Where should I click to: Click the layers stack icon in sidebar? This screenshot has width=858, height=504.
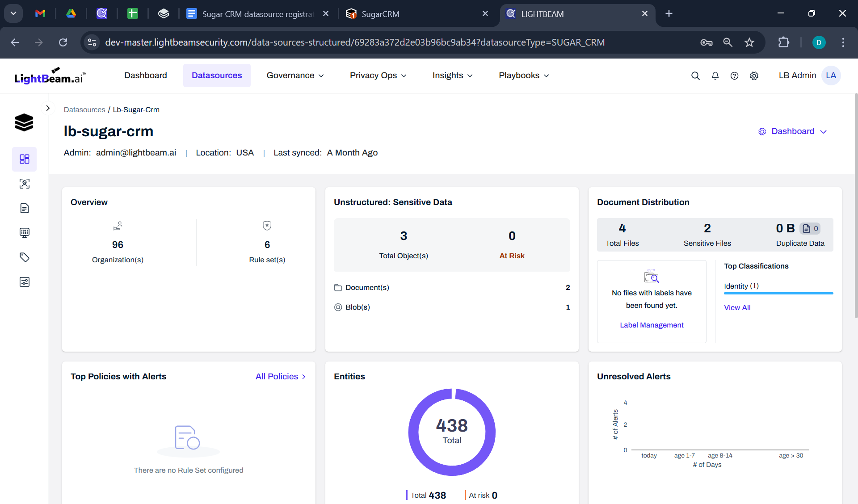click(x=24, y=122)
